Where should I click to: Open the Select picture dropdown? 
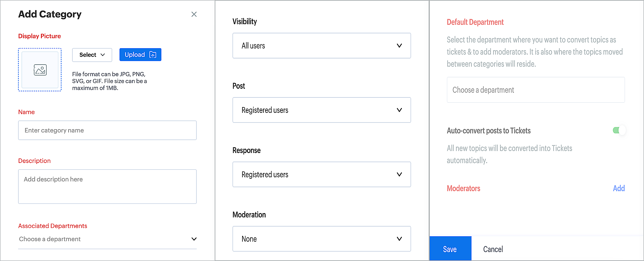pos(92,55)
